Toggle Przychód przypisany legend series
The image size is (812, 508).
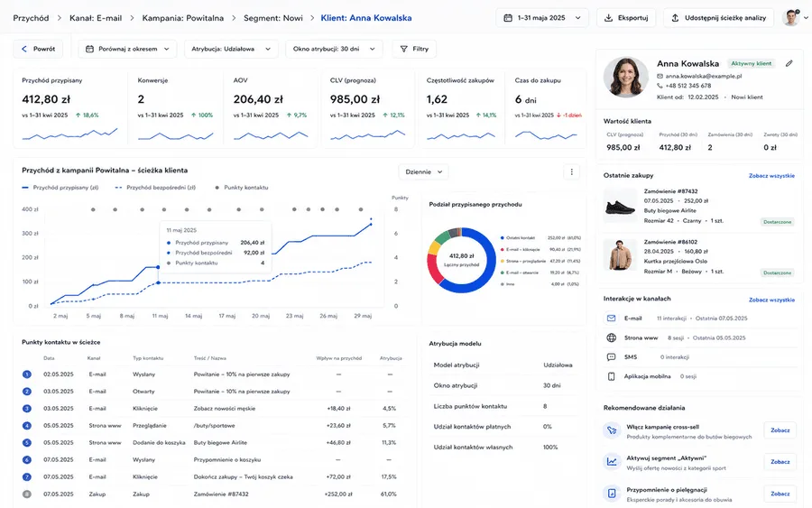pyautogui.click(x=60, y=188)
